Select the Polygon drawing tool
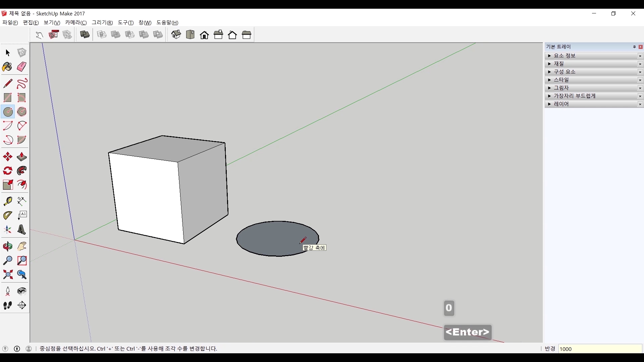The height and width of the screenshot is (362, 644). point(22,112)
